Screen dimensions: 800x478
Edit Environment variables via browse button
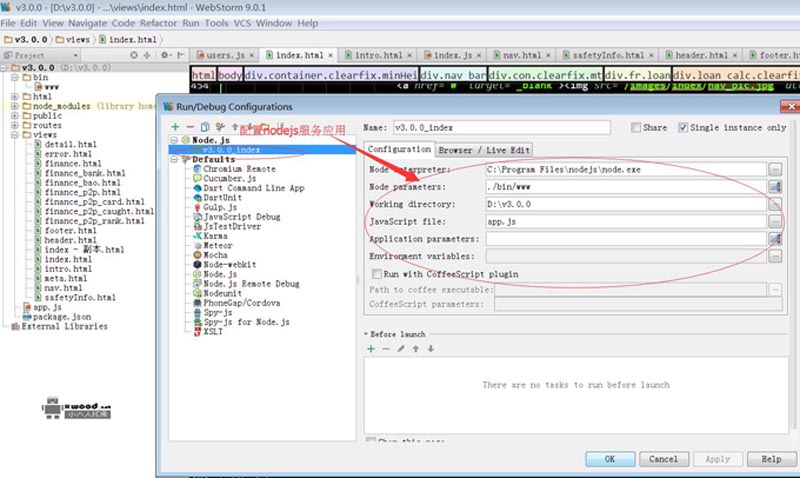pyautogui.click(x=775, y=256)
